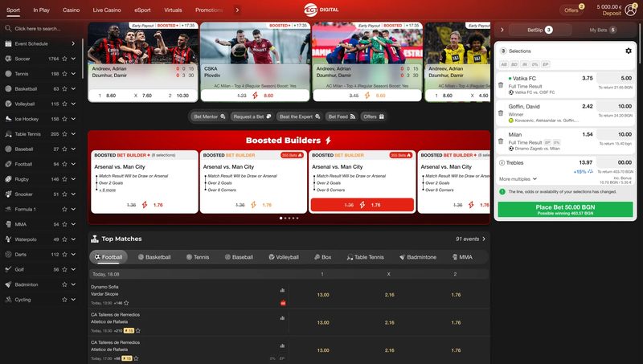The height and width of the screenshot is (364, 643).
Task: Open the user account profile icon
Action: (631, 10)
